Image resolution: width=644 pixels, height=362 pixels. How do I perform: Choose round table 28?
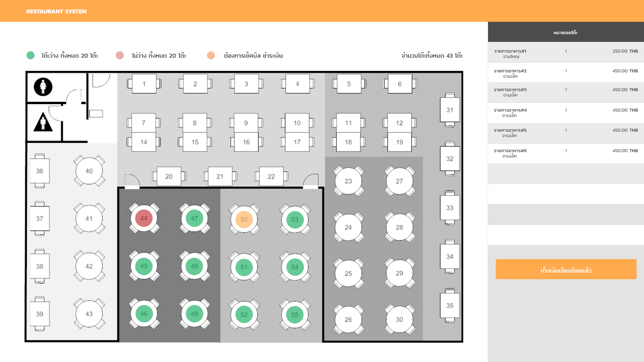399,227
